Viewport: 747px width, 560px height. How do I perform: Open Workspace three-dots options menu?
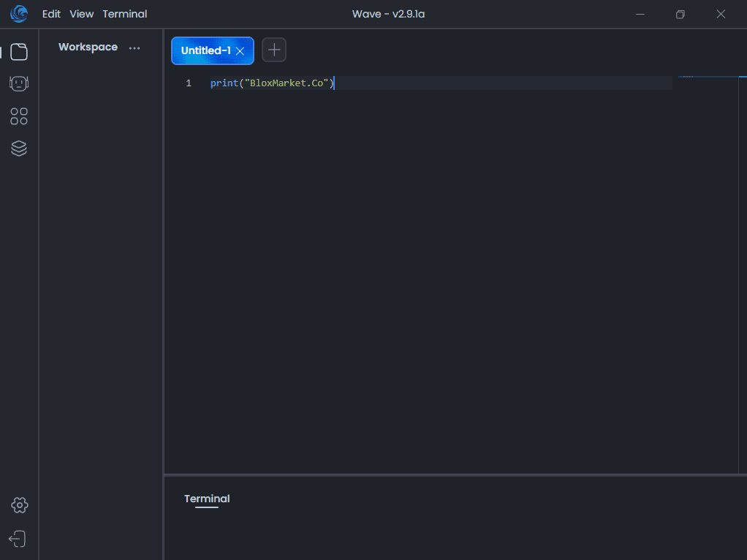click(134, 48)
